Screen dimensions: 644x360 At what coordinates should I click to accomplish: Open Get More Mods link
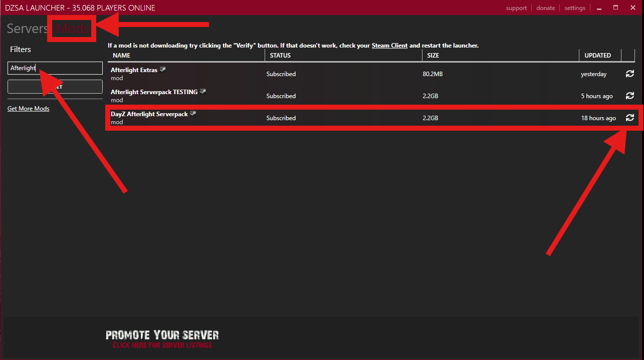pos(29,109)
